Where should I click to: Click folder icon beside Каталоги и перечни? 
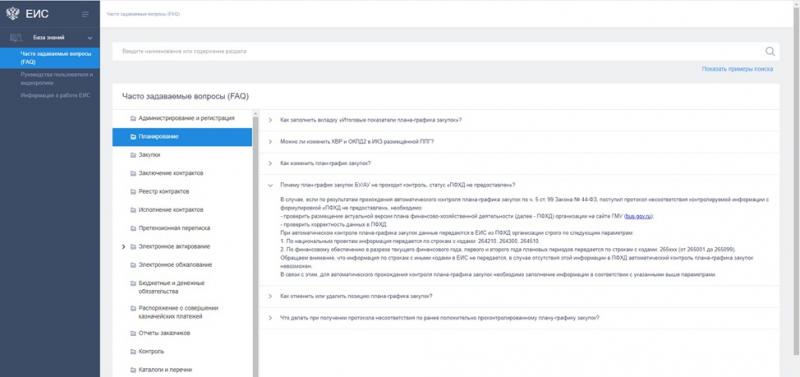click(133, 370)
